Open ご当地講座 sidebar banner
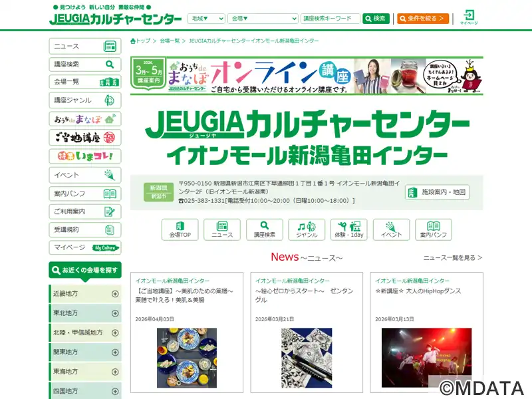 click(x=85, y=138)
